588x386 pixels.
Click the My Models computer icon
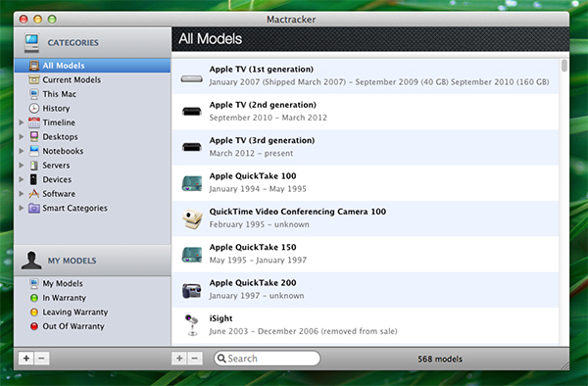coord(34,284)
